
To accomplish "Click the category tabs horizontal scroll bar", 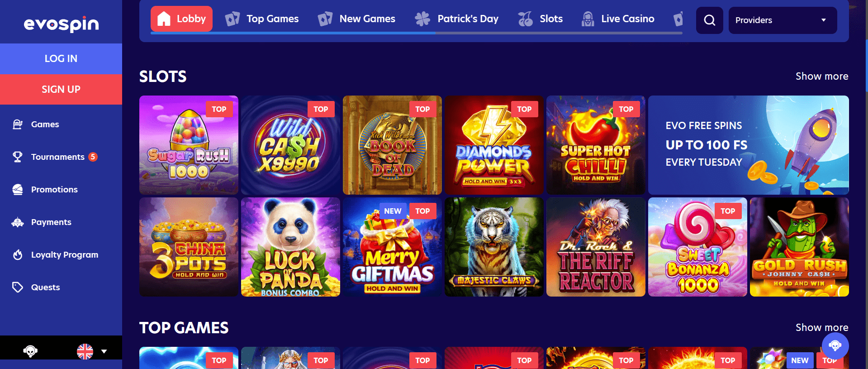I will (x=416, y=33).
